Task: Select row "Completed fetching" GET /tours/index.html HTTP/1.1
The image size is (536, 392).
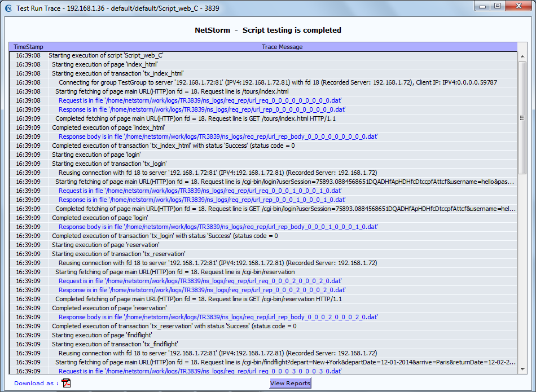Action: coord(263,118)
